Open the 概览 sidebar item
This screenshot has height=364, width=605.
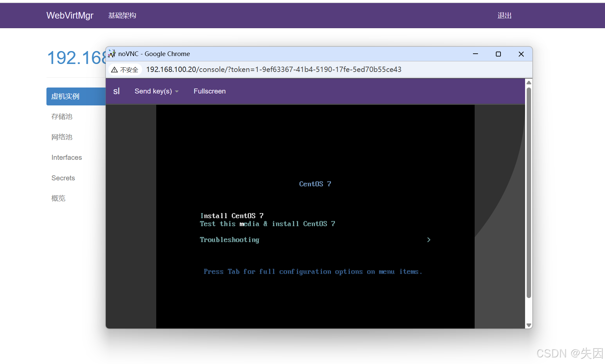click(58, 199)
